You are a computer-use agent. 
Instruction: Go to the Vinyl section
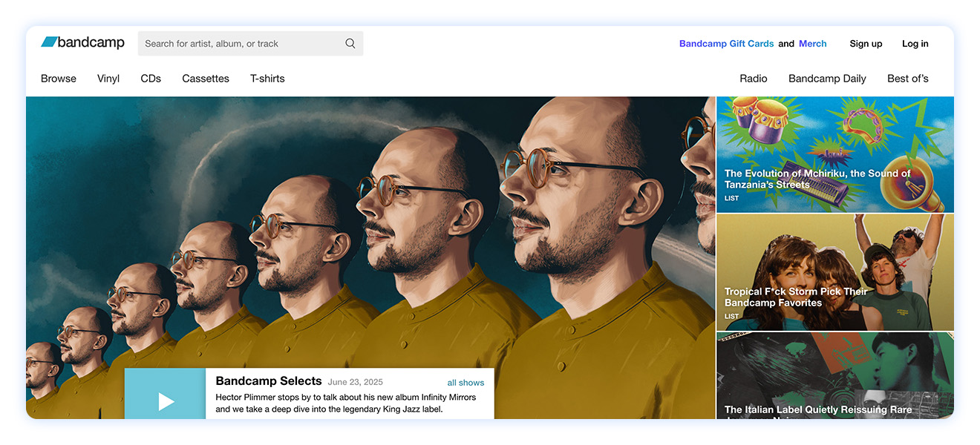click(108, 79)
